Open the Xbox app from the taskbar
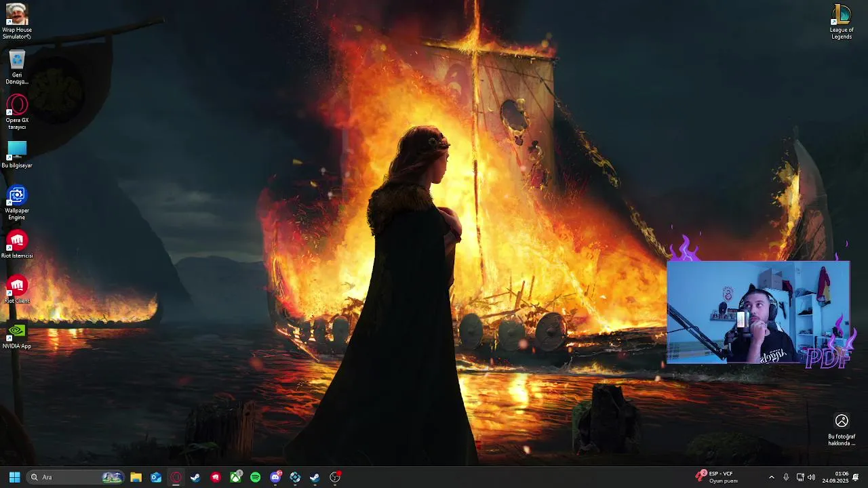Screen dimensions: 868x488 (235, 477)
